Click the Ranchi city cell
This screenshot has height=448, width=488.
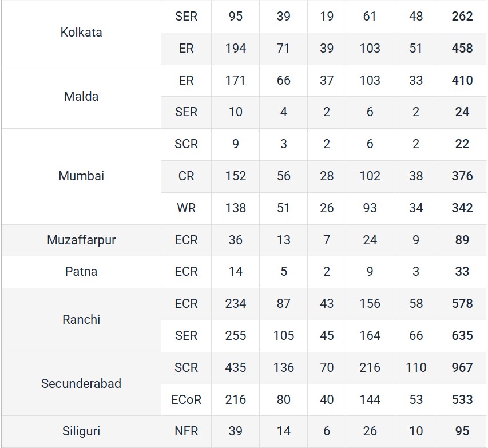pyautogui.click(x=81, y=320)
